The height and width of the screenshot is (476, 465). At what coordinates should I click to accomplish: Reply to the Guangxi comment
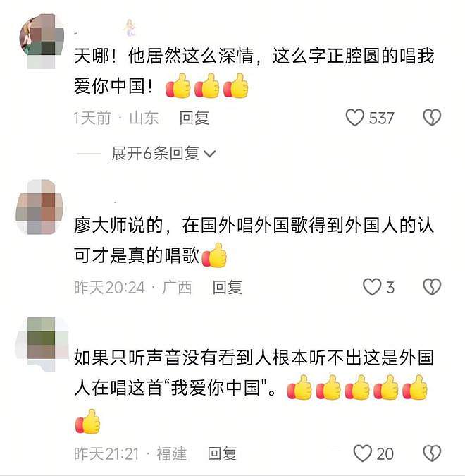click(227, 287)
